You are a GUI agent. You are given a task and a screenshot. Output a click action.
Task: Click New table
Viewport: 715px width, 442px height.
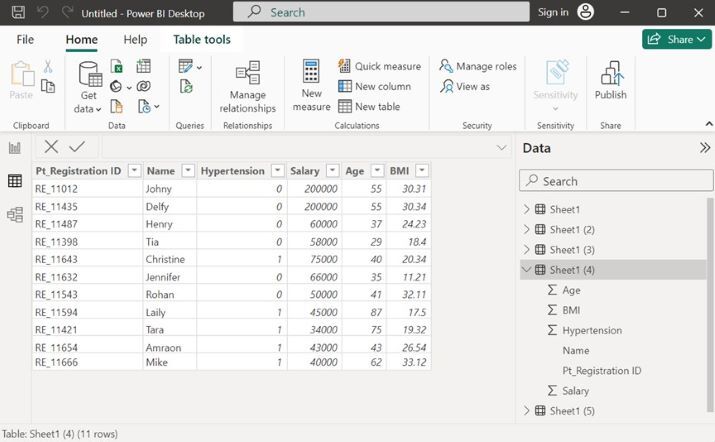coord(369,106)
